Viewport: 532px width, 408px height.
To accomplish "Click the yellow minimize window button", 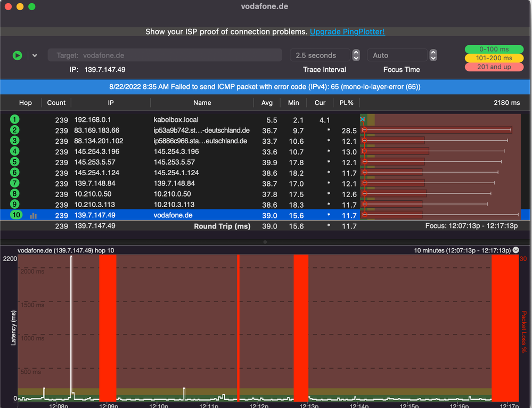I will coord(20,6).
